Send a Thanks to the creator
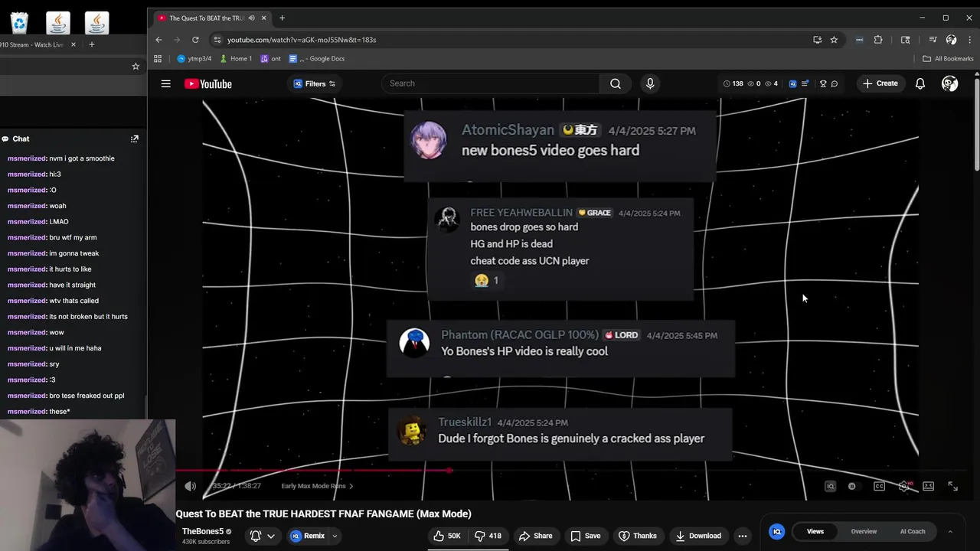Viewport: 980px width, 551px height. pyautogui.click(x=638, y=536)
